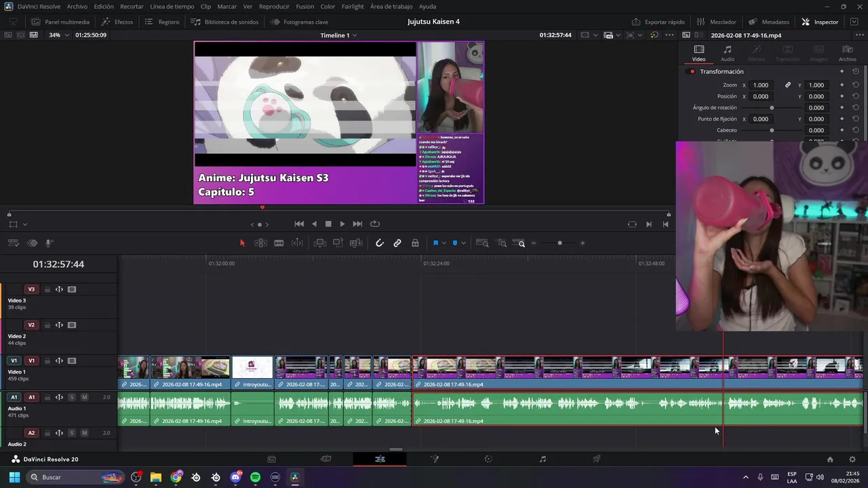Open the Mezclador panel
The height and width of the screenshot is (488, 868).
pyautogui.click(x=716, y=22)
